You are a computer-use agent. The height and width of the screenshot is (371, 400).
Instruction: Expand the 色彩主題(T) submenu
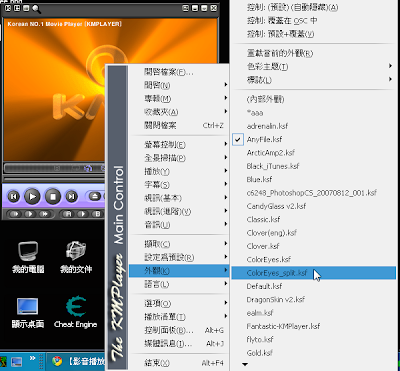pyautogui.click(x=314, y=67)
